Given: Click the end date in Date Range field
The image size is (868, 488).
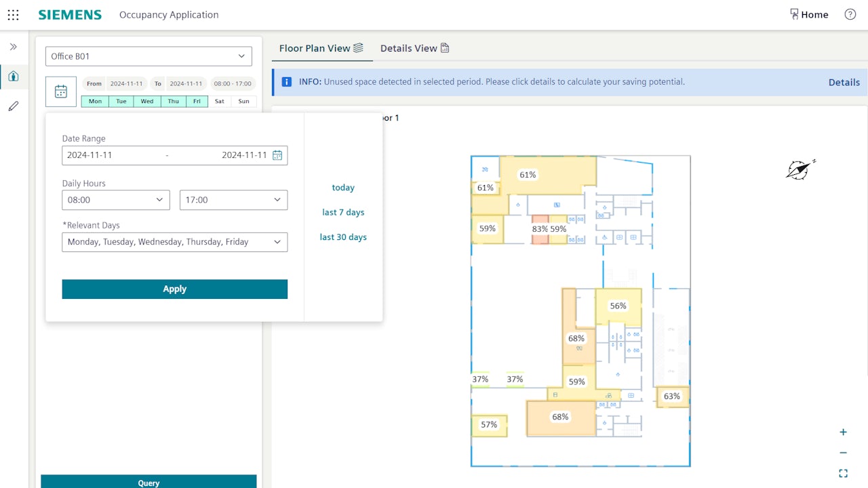Looking at the screenshot, I should (244, 155).
